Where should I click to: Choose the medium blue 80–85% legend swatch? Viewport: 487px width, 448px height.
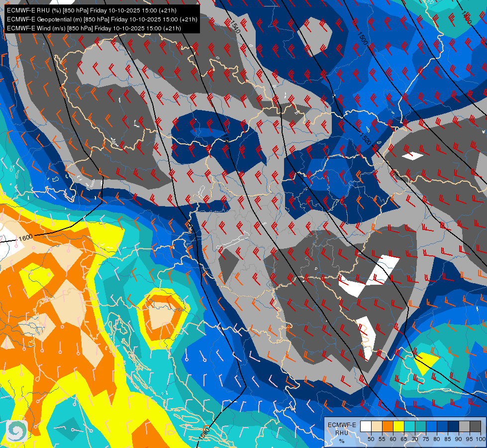tap(443, 426)
